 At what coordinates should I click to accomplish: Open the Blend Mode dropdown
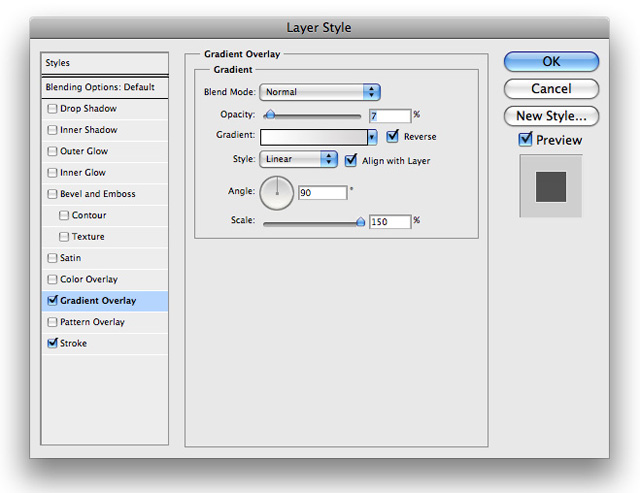click(x=320, y=92)
